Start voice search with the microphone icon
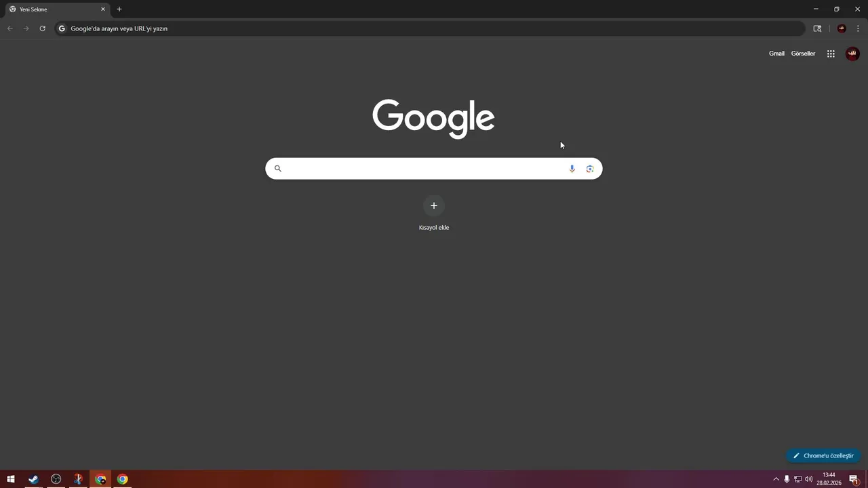The image size is (868, 488). [x=572, y=169]
